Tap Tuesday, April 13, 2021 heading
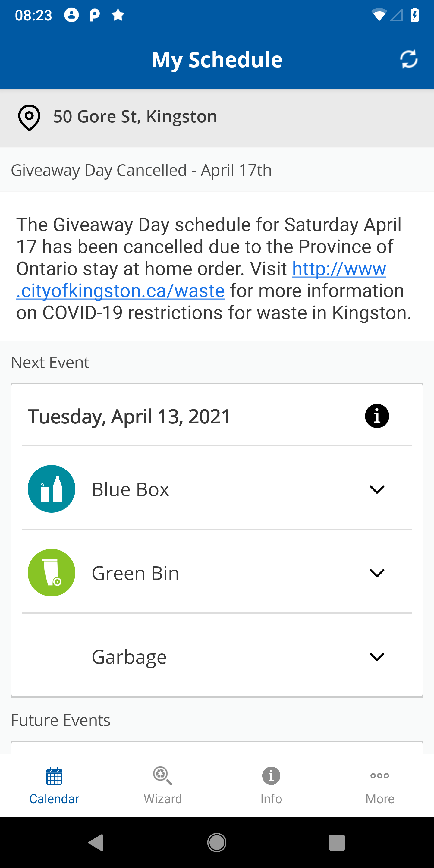The height and width of the screenshot is (868, 434). coord(129,417)
